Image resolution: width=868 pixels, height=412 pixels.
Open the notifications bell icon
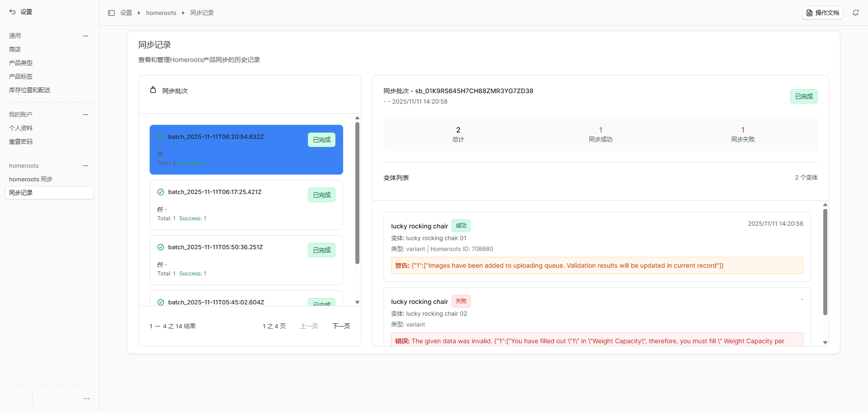(855, 13)
